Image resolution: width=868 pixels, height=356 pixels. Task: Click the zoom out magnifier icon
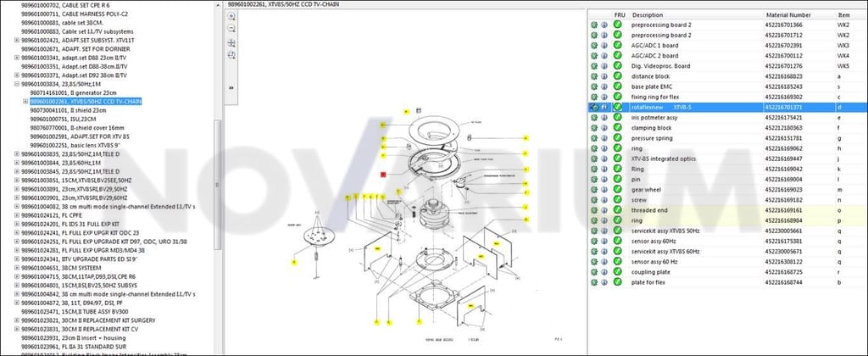pyautogui.click(x=231, y=29)
